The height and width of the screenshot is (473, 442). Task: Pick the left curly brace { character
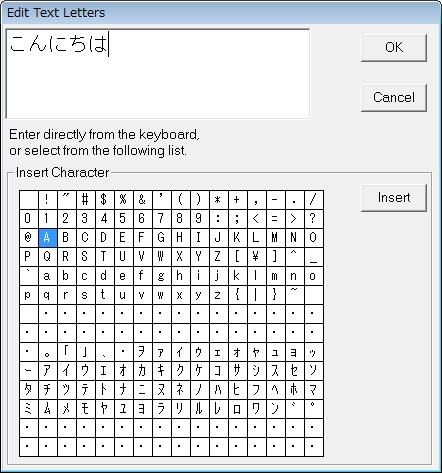point(238,295)
